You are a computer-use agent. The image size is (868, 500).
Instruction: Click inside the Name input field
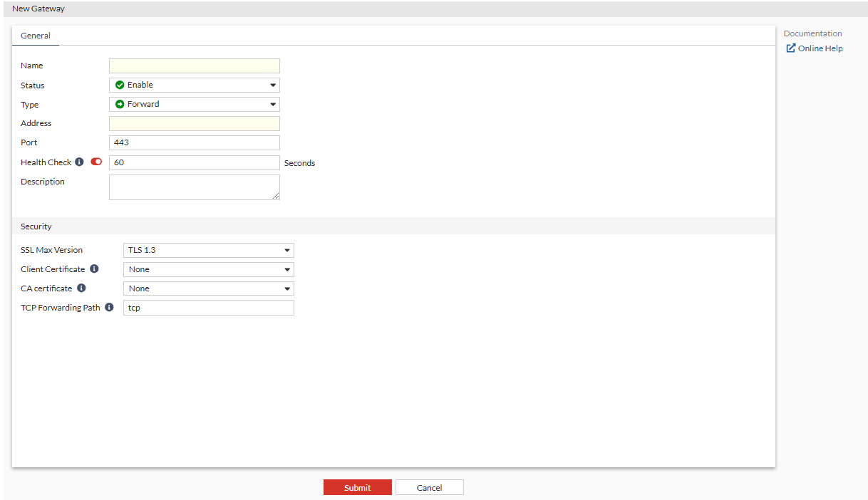pos(194,66)
